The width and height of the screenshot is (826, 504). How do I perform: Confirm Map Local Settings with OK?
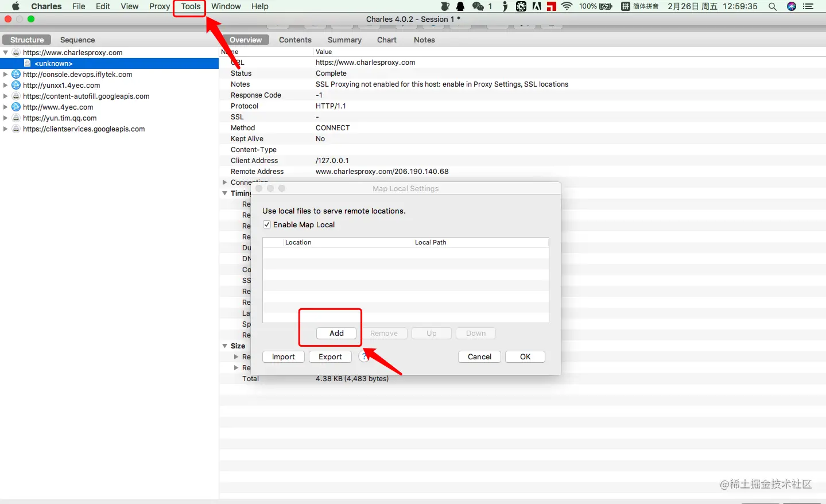pyautogui.click(x=525, y=356)
